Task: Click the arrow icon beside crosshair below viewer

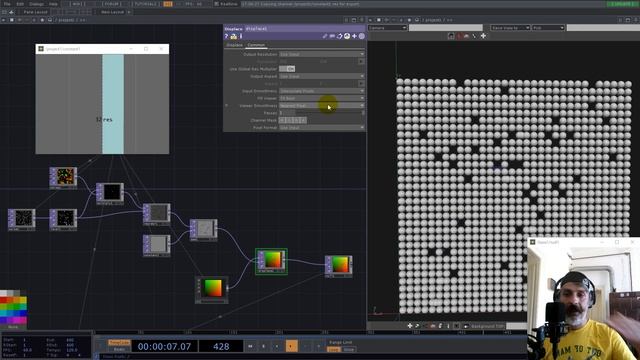Action: (x=417, y=326)
